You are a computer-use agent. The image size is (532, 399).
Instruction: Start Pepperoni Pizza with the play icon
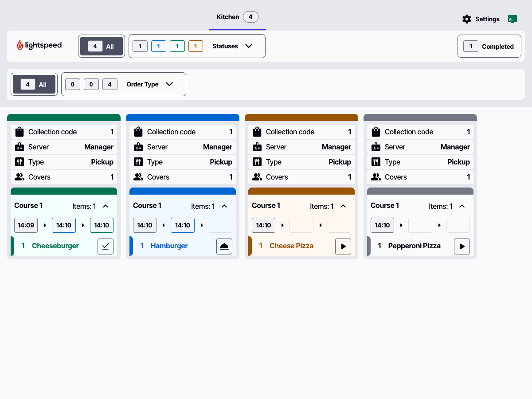(462, 246)
